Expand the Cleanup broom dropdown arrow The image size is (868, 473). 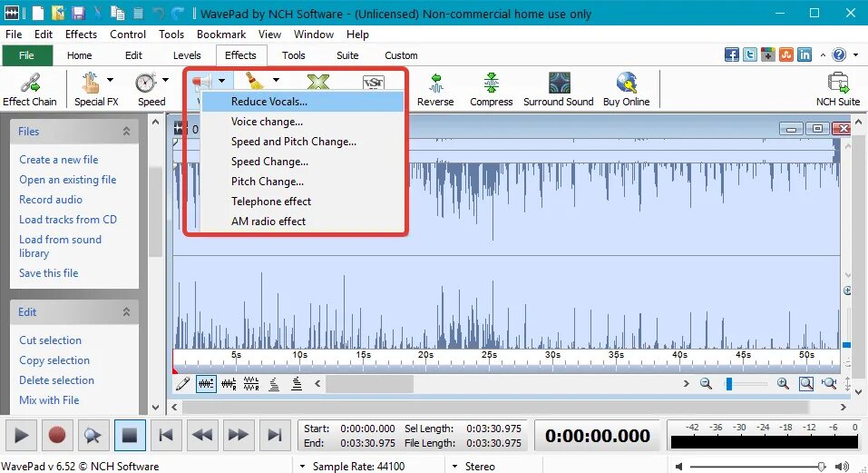coord(276,80)
